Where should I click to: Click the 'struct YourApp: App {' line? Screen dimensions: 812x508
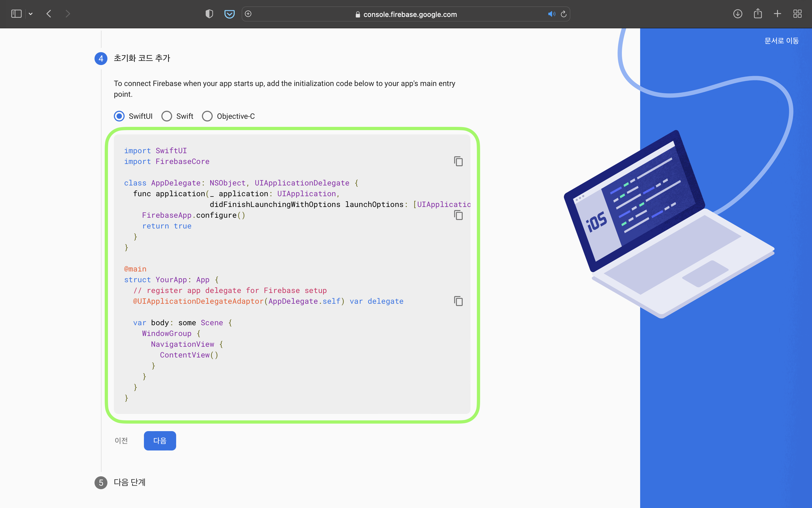[172, 280]
